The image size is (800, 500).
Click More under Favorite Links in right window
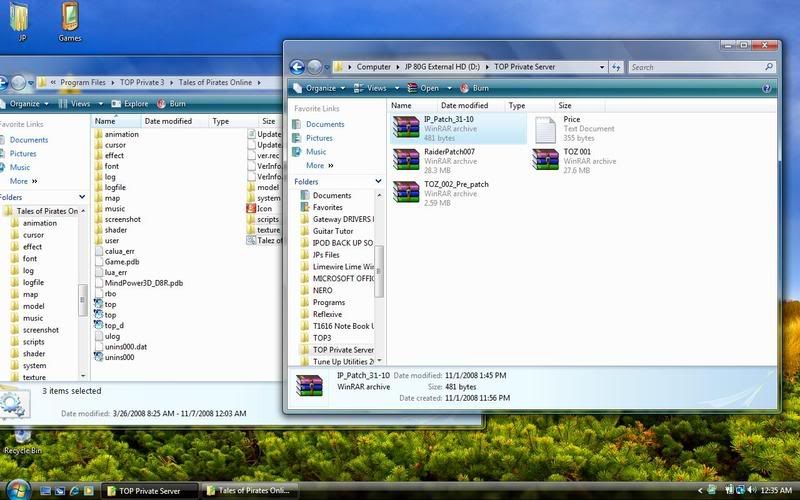tap(319, 165)
